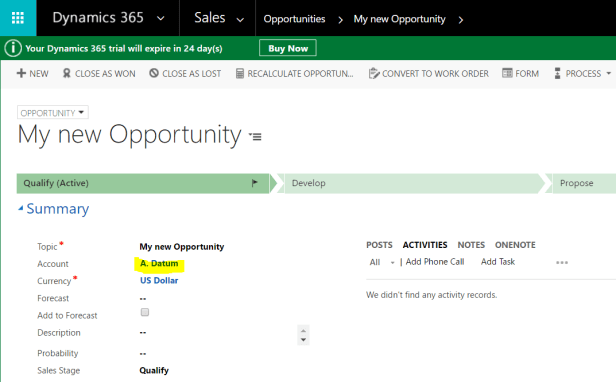Step Description field down arrow
Viewport: 616px width, 382px height.
(x=303, y=340)
